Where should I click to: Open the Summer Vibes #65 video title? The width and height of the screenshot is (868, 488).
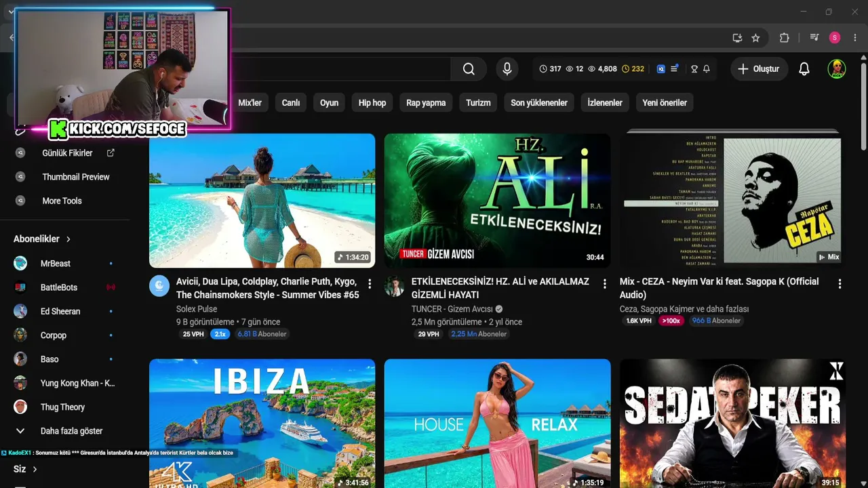[268, 288]
